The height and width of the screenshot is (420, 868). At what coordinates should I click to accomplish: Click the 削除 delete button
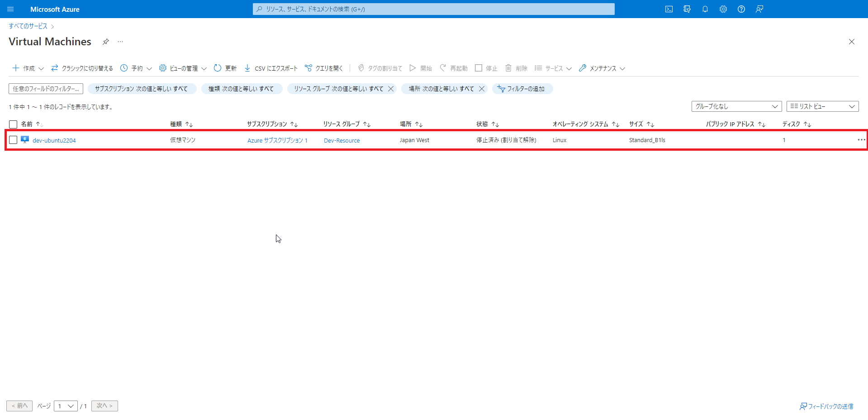[x=516, y=68]
